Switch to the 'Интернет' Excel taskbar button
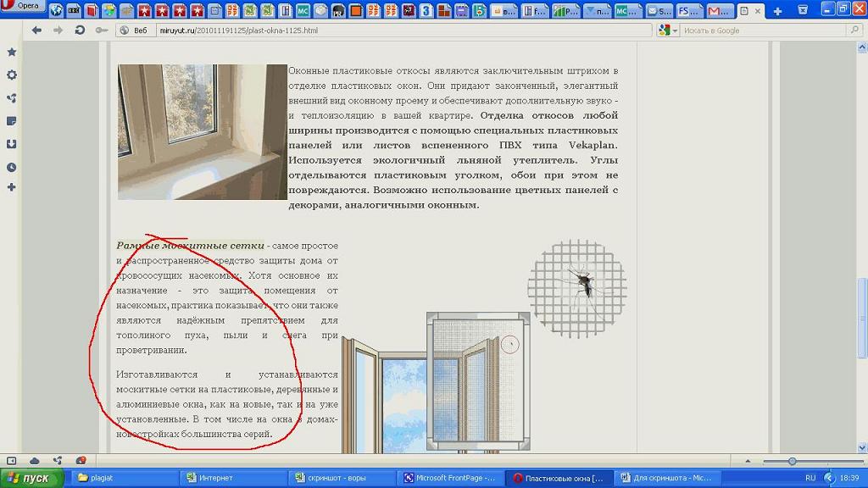Viewport: 868px width, 488px height. click(x=233, y=478)
